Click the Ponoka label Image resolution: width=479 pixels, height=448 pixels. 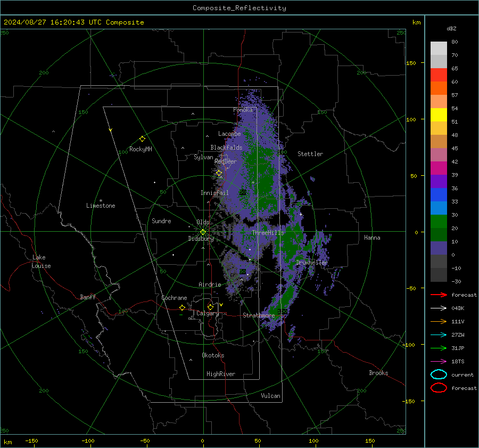pos(243,110)
